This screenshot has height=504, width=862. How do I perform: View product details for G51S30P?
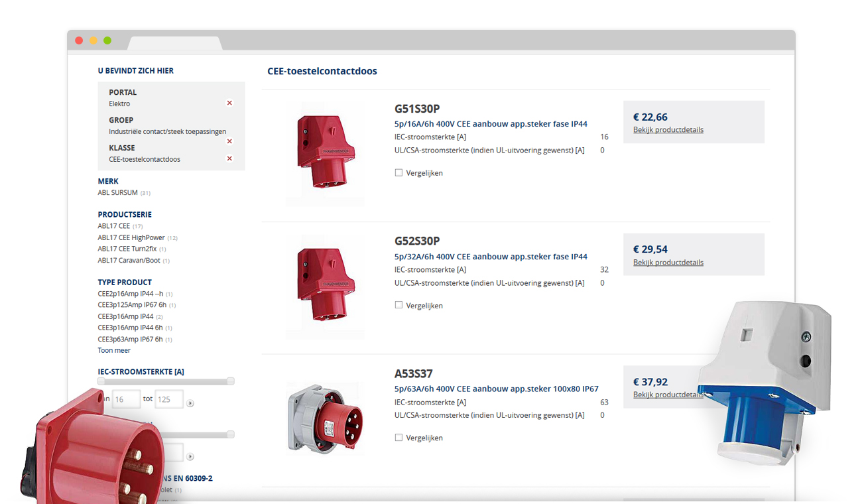(668, 130)
